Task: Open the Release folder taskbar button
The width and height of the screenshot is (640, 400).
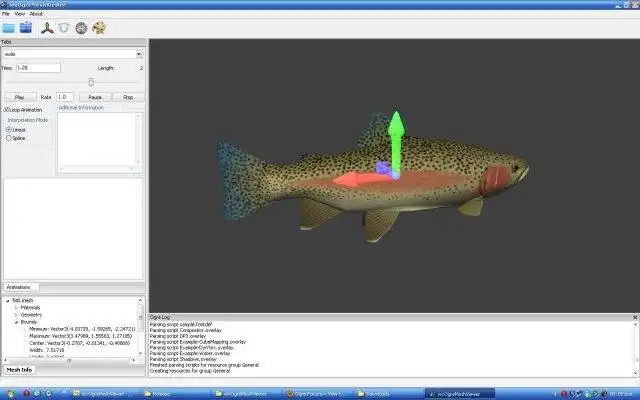Action: (x=176, y=394)
